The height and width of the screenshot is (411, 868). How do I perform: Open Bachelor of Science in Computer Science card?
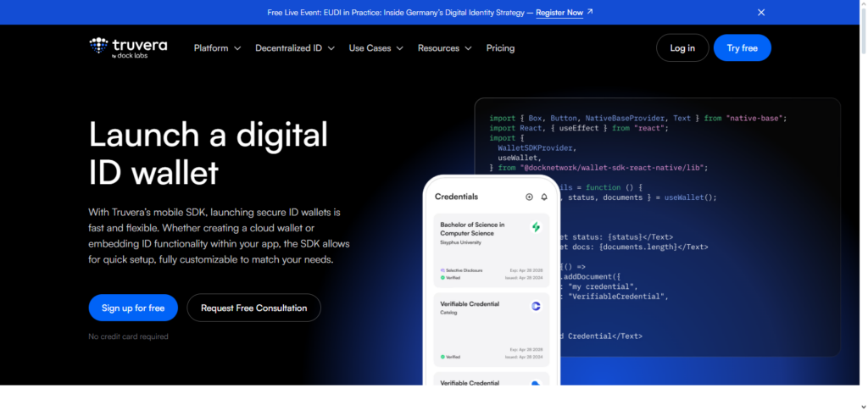point(492,251)
